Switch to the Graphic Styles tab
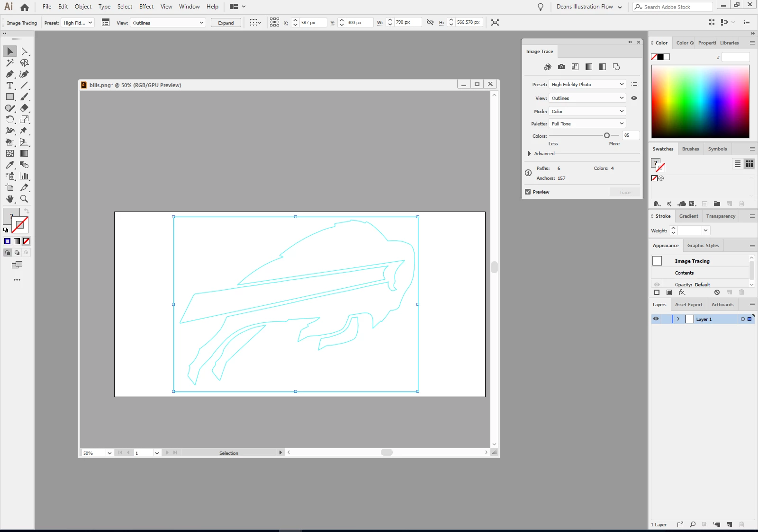The image size is (758, 532). coord(703,246)
